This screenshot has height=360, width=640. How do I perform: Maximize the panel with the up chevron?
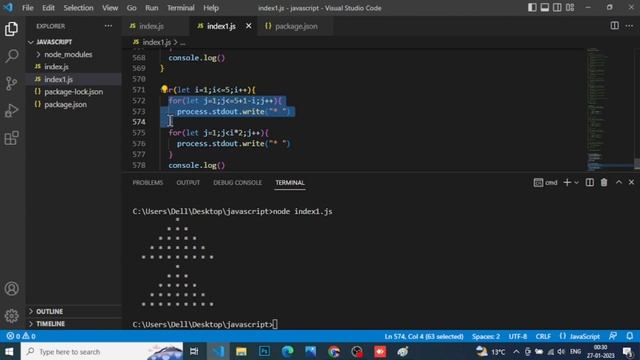pyautogui.click(x=619, y=182)
